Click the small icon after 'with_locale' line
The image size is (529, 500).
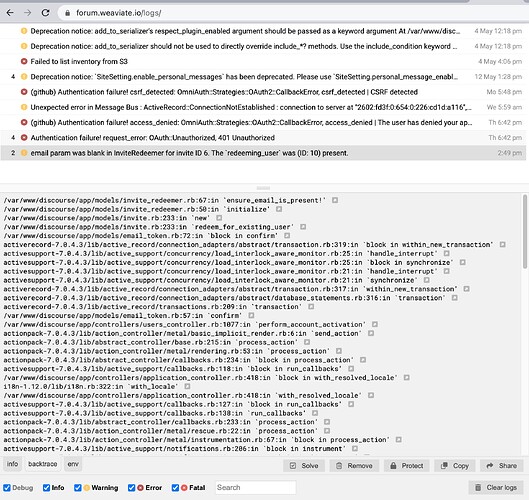click(187, 386)
